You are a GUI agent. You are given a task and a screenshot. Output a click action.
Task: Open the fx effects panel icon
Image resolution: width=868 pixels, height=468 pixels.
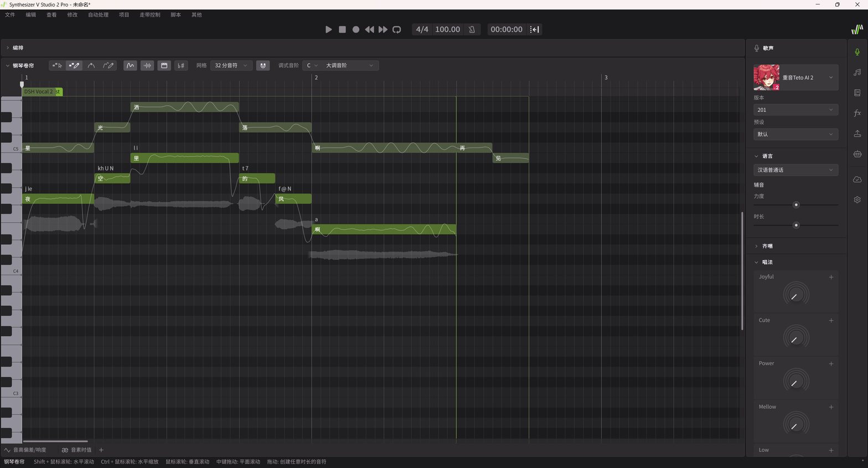coord(857,113)
